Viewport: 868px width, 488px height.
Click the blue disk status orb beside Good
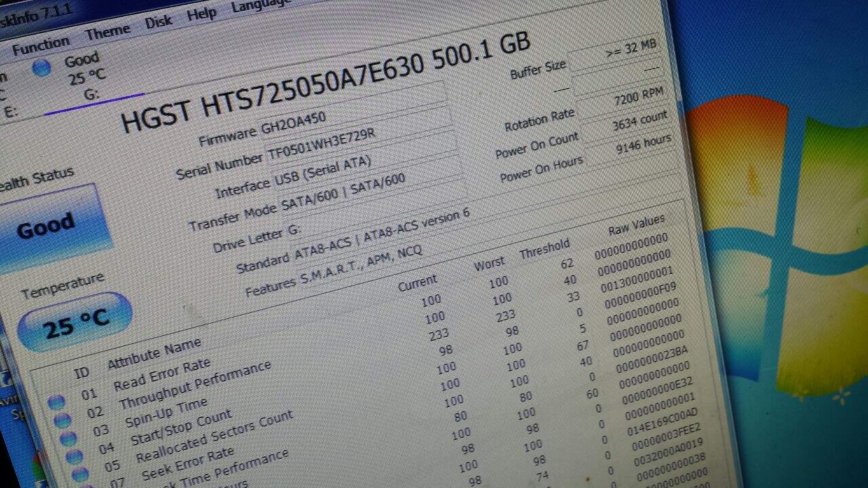(41, 68)
